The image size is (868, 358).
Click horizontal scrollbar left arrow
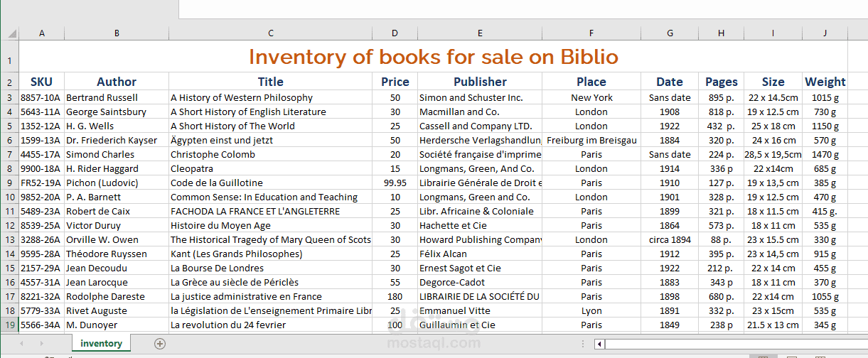pyautogui.click(x=599, y=345)
